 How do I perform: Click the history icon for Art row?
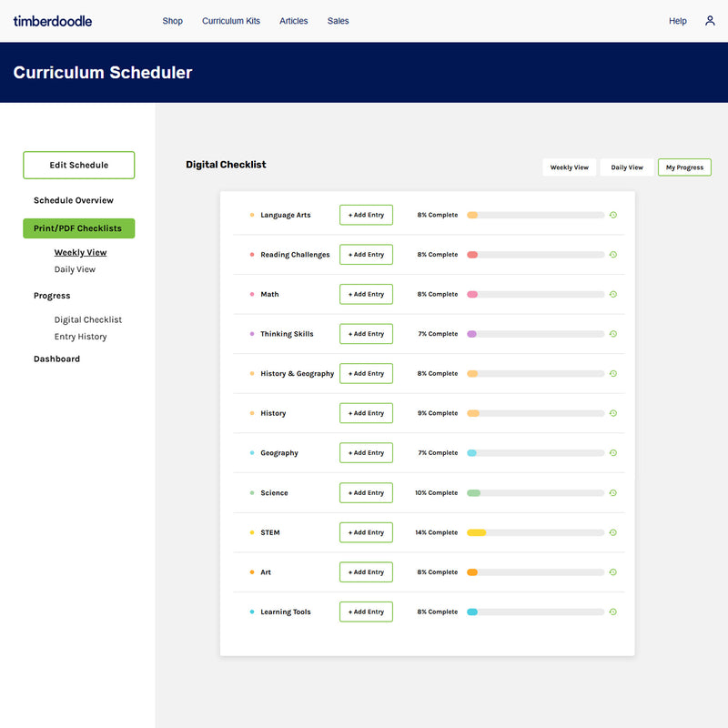(x=613, y=572)
